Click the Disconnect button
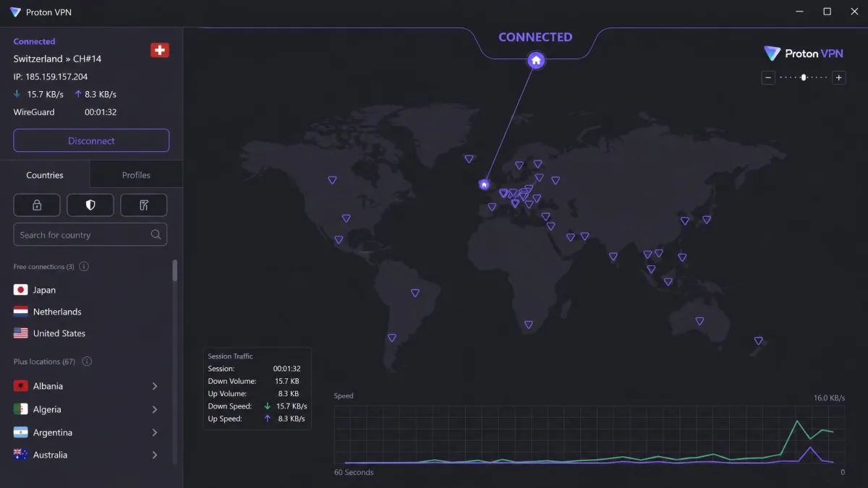The width and height of the screenshot is (868, 488). pyautogui.click(x=91, y=141)
